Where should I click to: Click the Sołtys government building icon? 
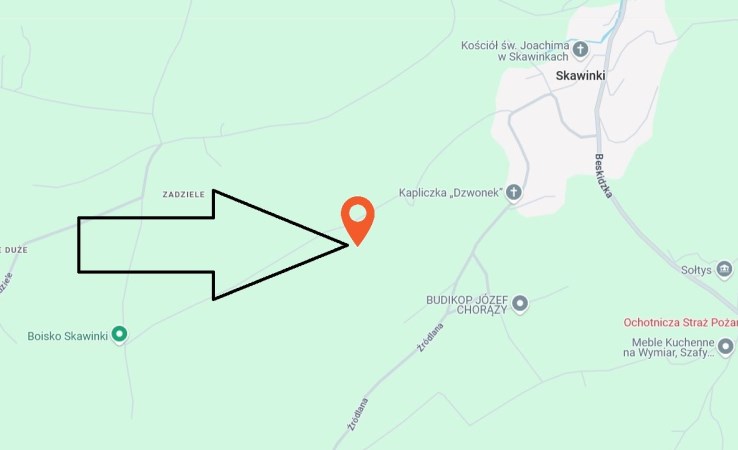[724, 270]
